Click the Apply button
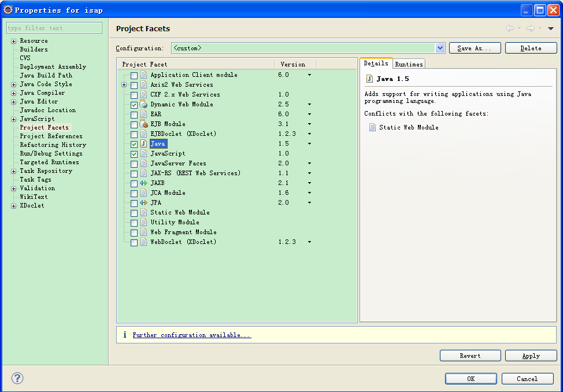The image size is (563, 392). click(531, 356)
